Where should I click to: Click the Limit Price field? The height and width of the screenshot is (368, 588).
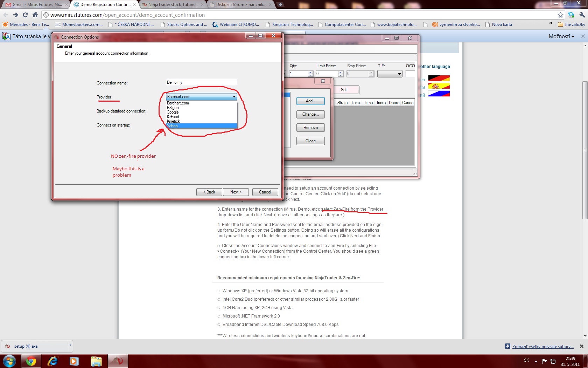pyautogui.click(x=327, y=74)
